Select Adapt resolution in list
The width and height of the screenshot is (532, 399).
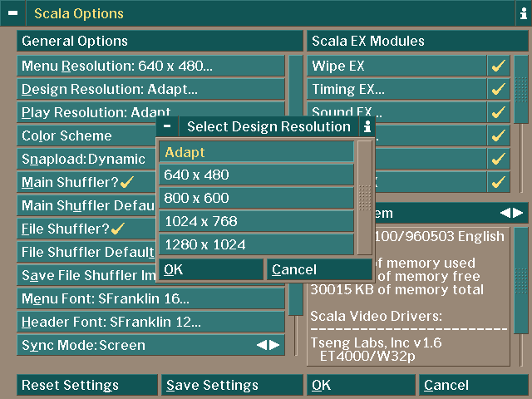point(256,152)
